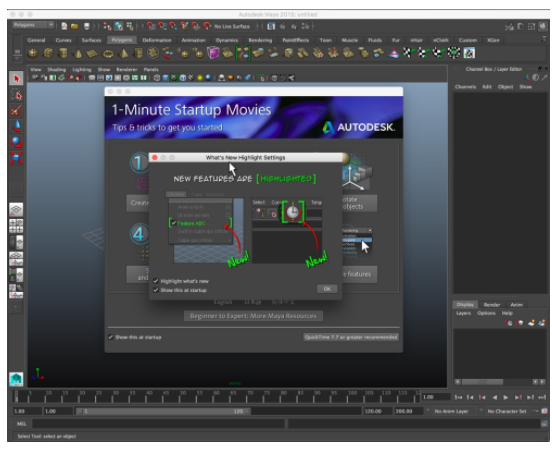Screen dimensions: 552x451
Task: Click the green-bracketed highlighted shelf icon
Action: 243,53
